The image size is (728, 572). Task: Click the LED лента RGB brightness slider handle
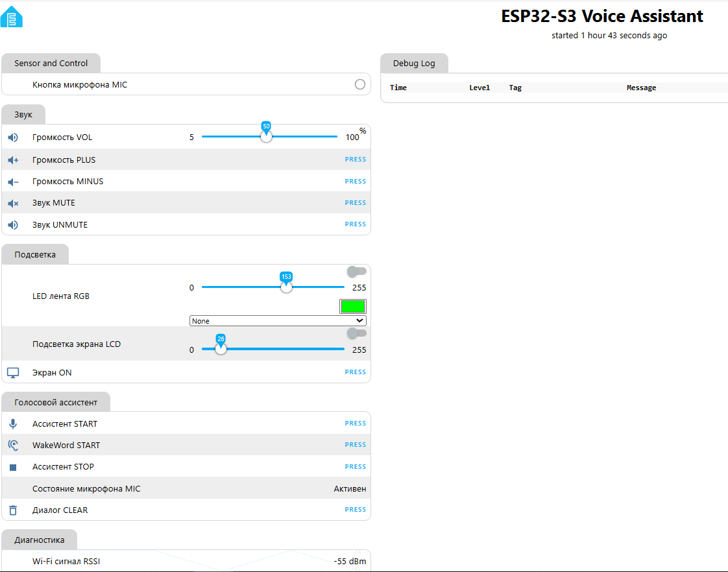pos(287,287)
